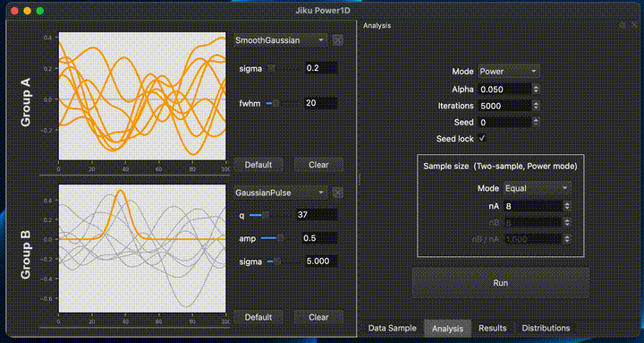This screenshot has height=343, width=644.
Task: Click the Group B sigma field showing 5.000
Action: [321, 261]
